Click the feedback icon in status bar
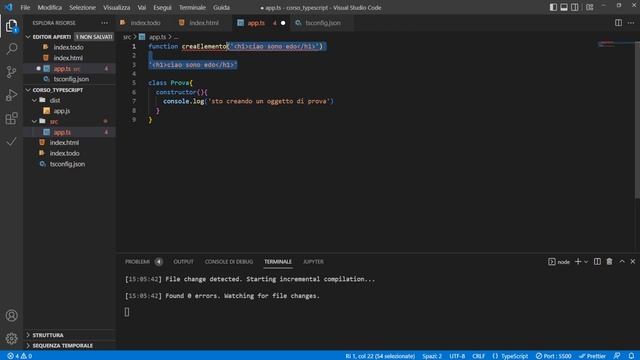The height and width of the screenshot is (360, 640). tap(617, 356)
